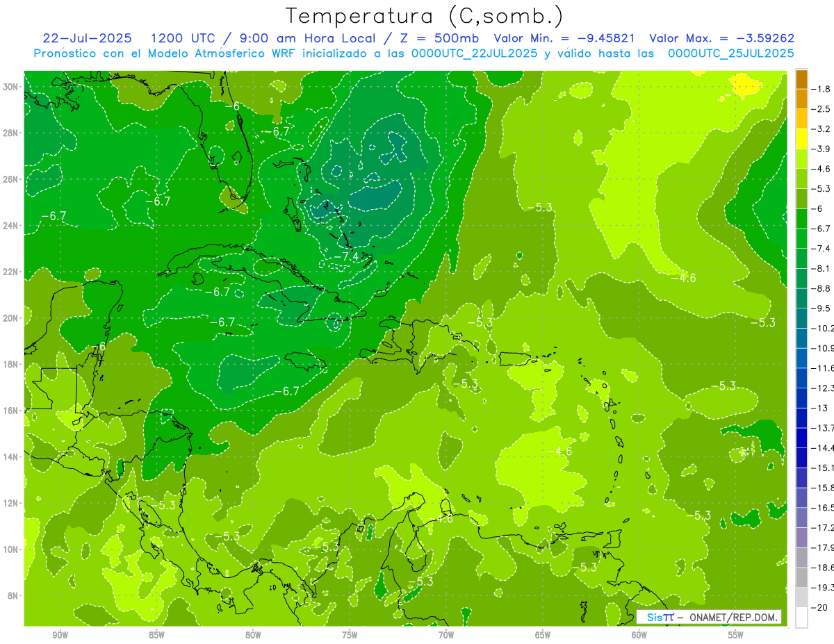Select the -3.9 color bar label

click(822, 149)
